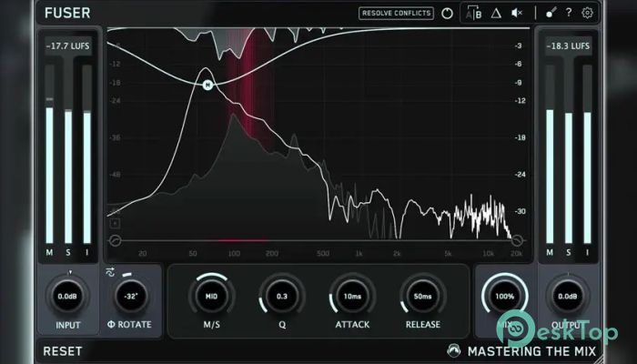637x364 pixels.
Task: Click the -17.7 LUFS input readout
Action: (x=68, y=45)
